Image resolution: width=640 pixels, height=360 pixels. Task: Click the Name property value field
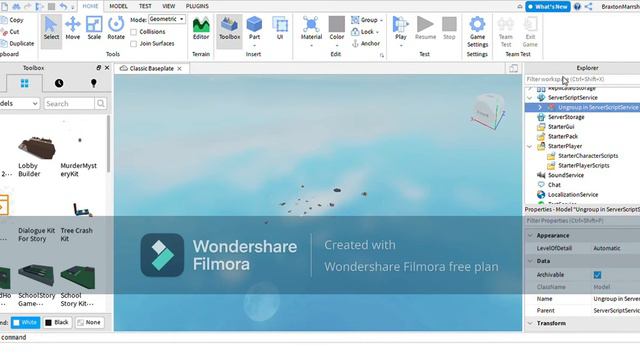(616, 299)
